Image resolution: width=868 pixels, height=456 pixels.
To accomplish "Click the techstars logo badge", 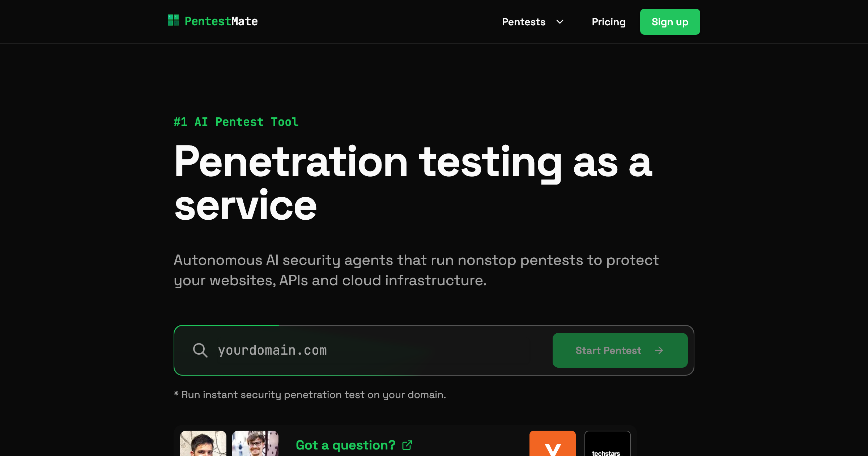I will [607, 448].
